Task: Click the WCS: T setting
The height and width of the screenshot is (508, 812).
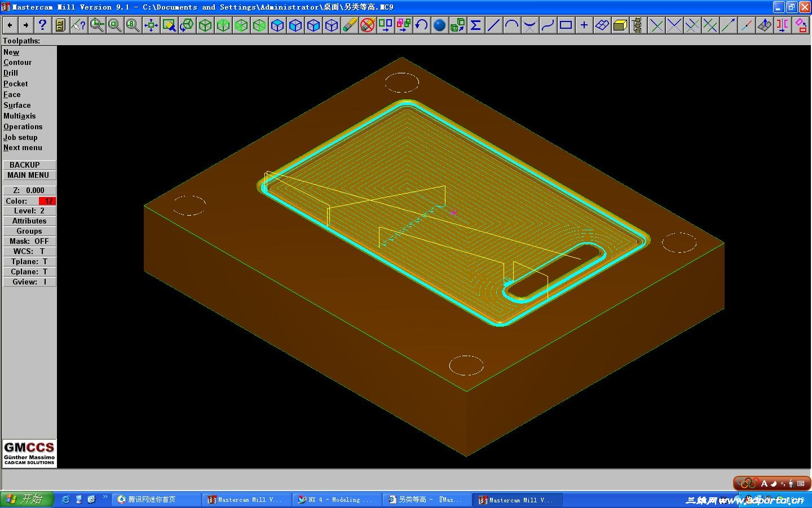Action: (29, 251)
